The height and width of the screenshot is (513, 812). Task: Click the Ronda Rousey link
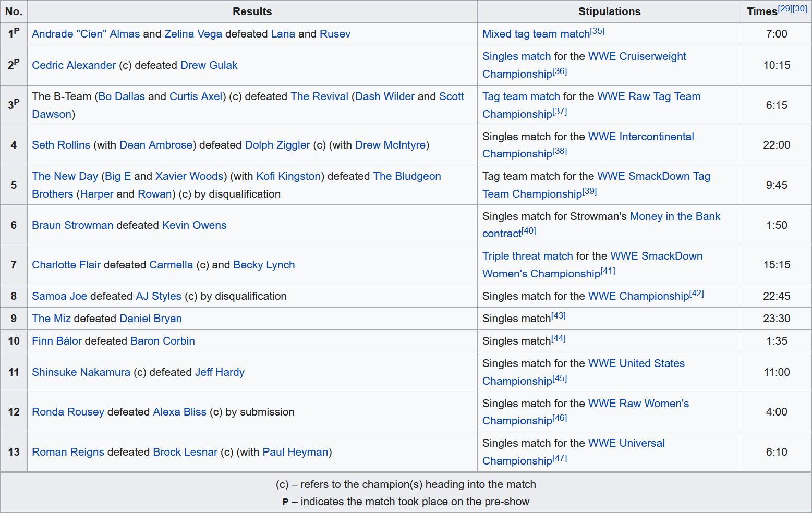tap(68, 412)
